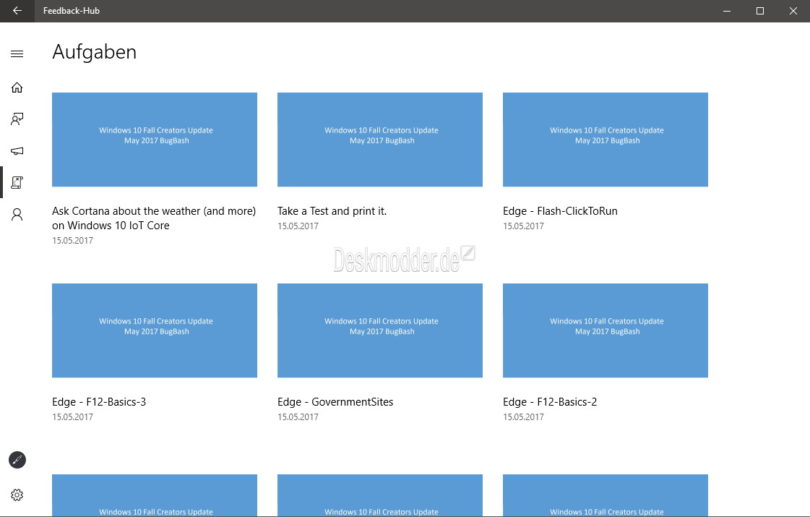Go to the Home icon in sidebar
Image resolution: width=810 pixels, height=517 pixels.
17,87
